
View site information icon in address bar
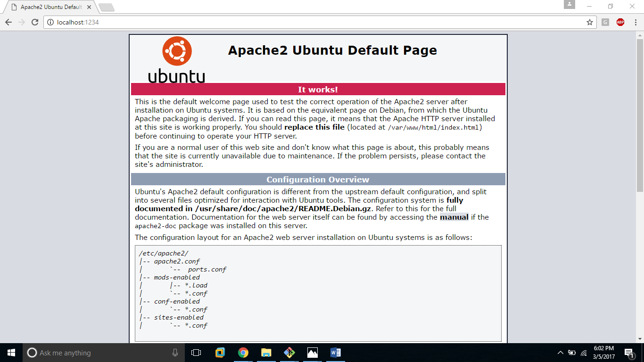click(50, 22)
